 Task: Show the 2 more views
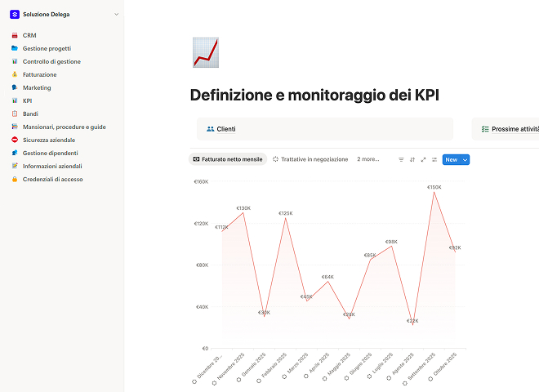point(368,159)
